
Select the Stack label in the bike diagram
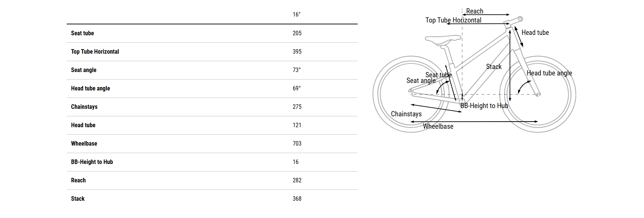pos(494,67)
